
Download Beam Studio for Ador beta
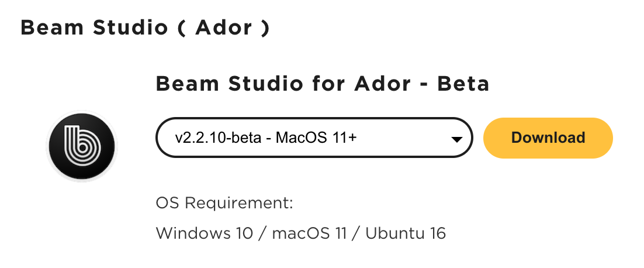tap(548, 138)
